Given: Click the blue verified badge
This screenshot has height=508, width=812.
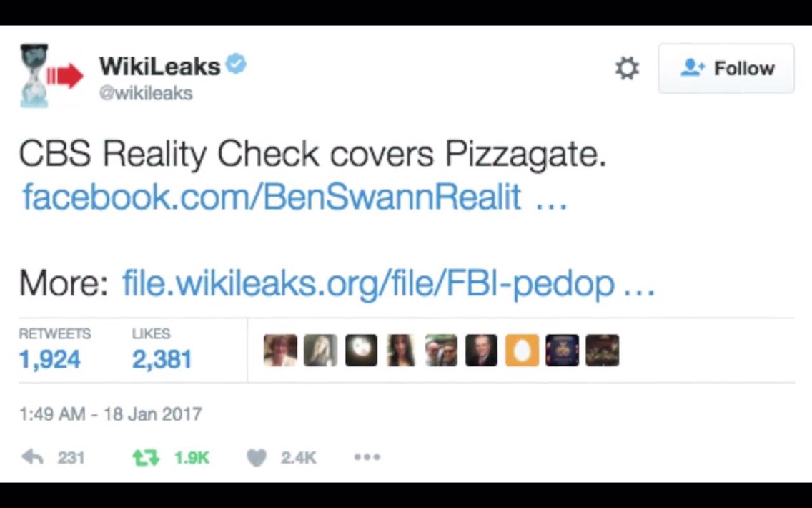Looking at the screenshot, I should 237,64.
